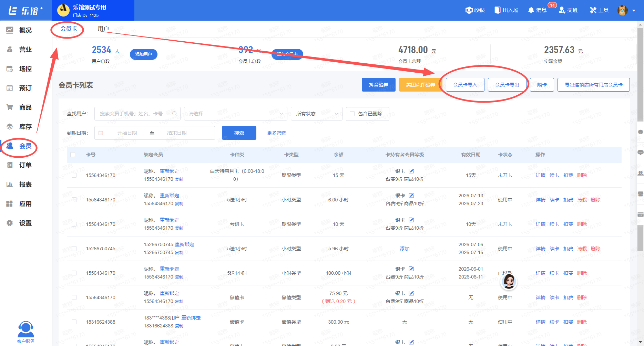Image resolution: width=644 pixels, height=346 pixels.
Task: Click the 美团点评验券 button
Action: click(421, 85)
